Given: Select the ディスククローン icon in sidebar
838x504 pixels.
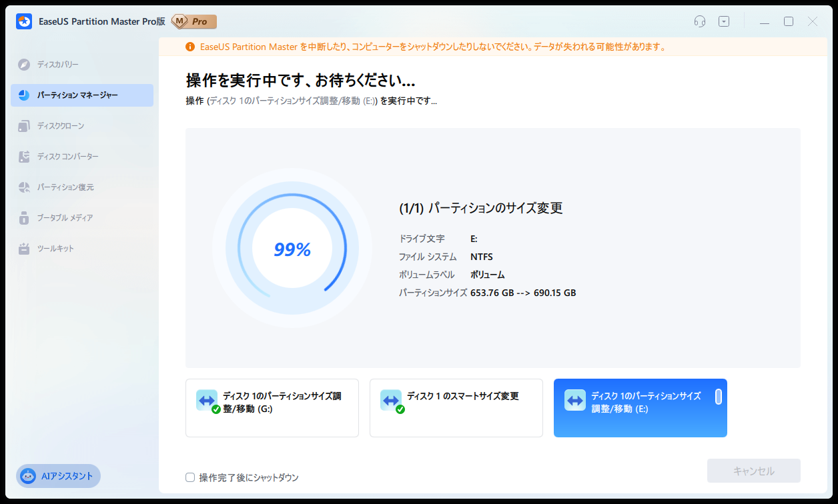Looking at the screenshot, I should (25, 126).
